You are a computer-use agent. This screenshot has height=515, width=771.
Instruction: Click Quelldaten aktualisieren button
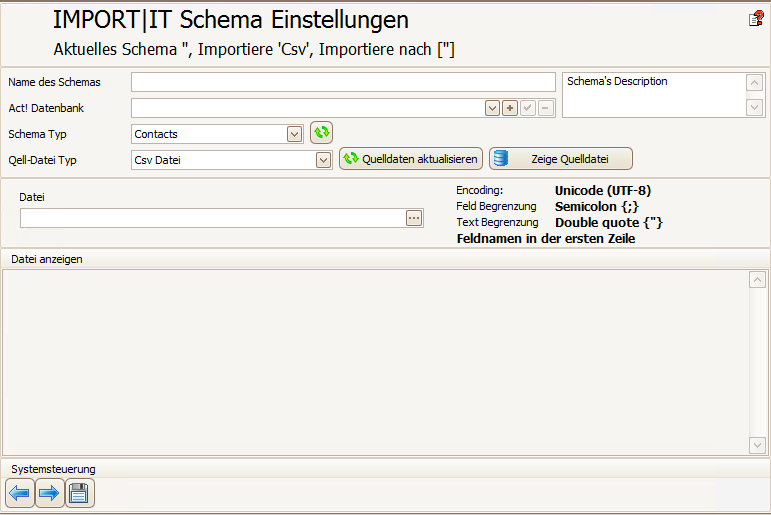click(x=411, y=159)
